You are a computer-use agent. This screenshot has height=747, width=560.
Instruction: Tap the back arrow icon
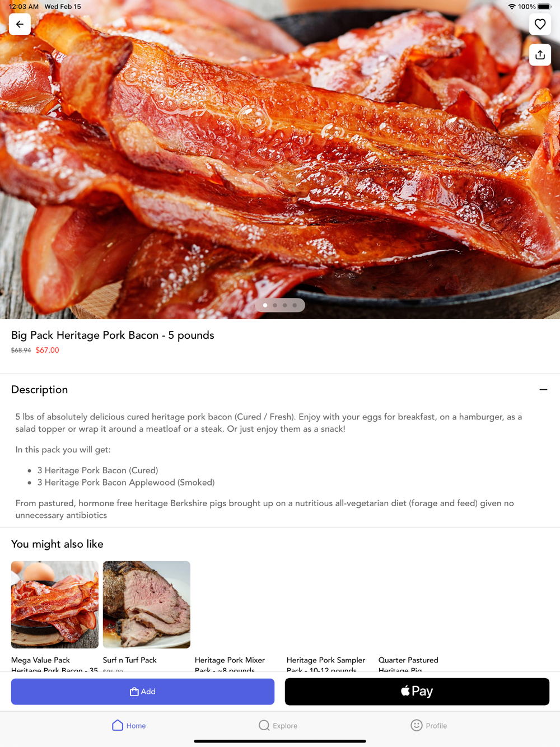click(x=20, y=24)
